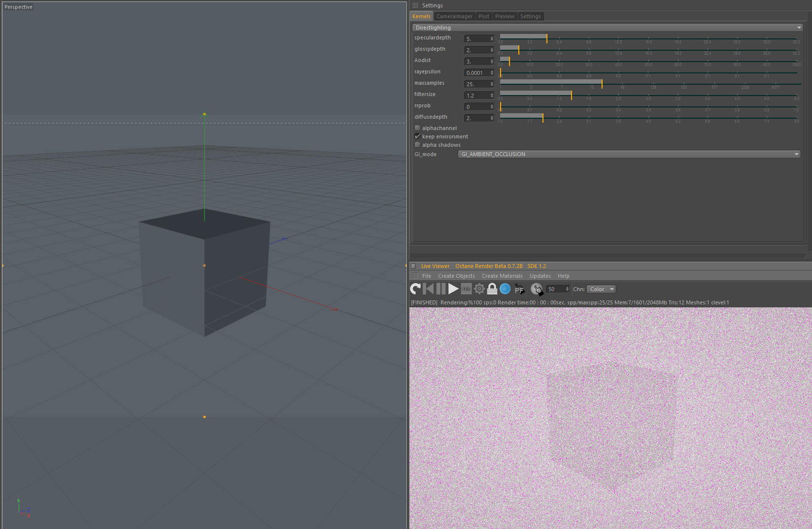Screen dimensions: 812x529
Task: Click the Octane Render Beta 0.7.2B text
Action: 489,266
